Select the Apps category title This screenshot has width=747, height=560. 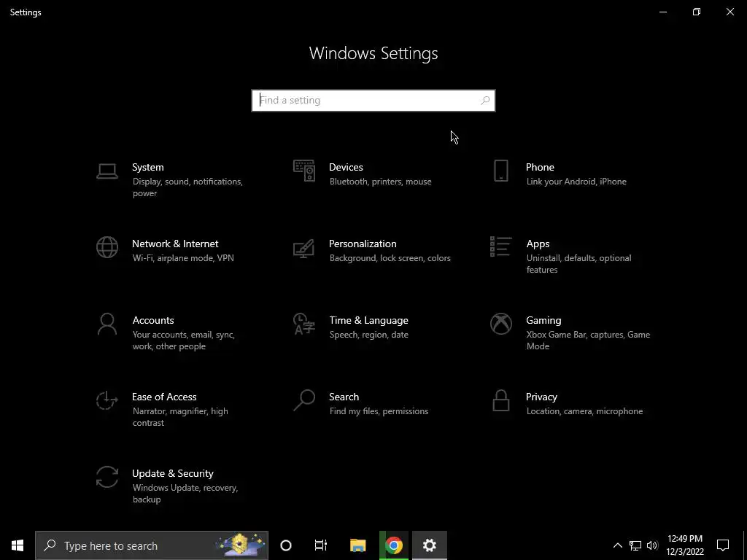point(538,244)
